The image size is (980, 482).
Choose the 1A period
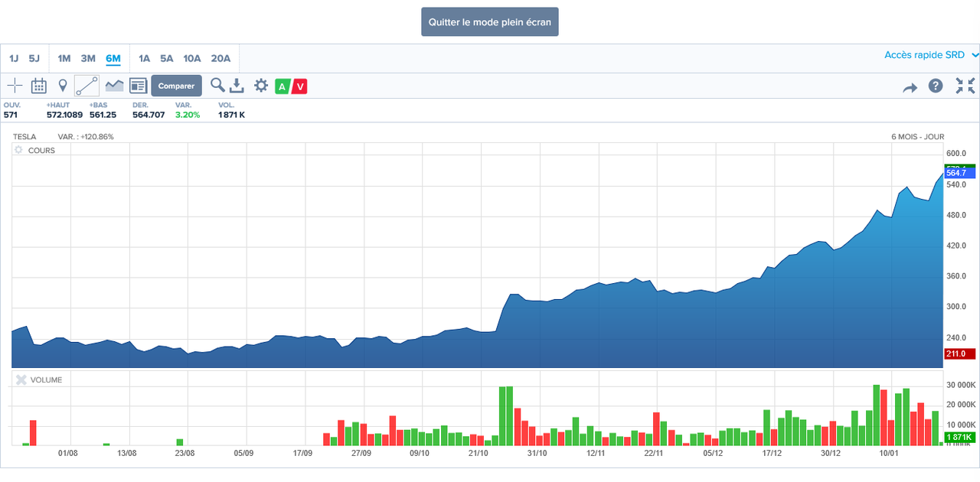coord(144,58)
